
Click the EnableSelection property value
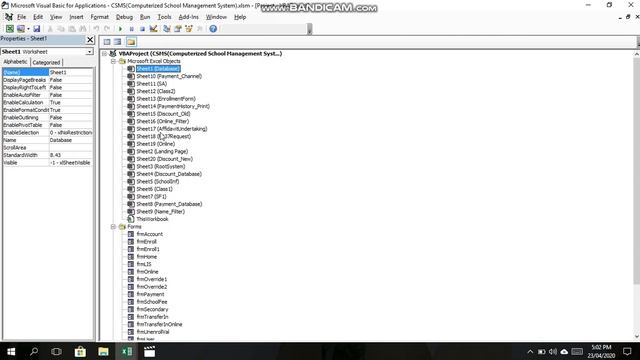tap(71, 133)
